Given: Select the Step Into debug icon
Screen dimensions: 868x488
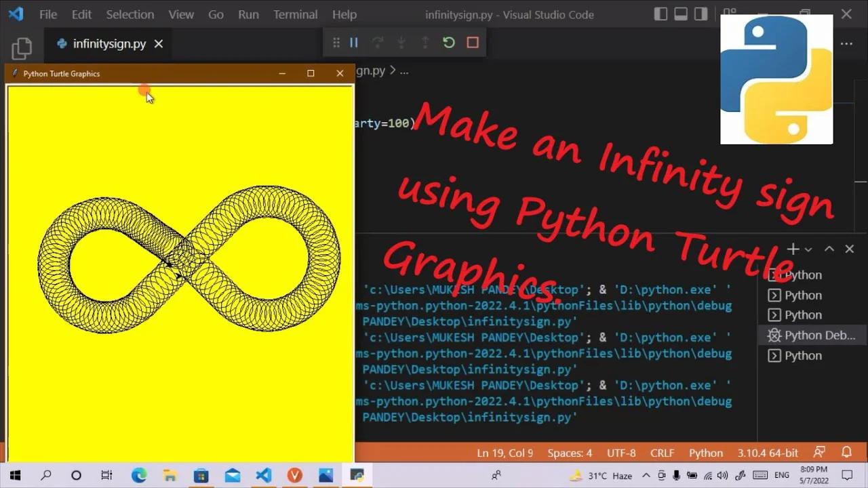Looking at the screenshot, I should [401, 42].
